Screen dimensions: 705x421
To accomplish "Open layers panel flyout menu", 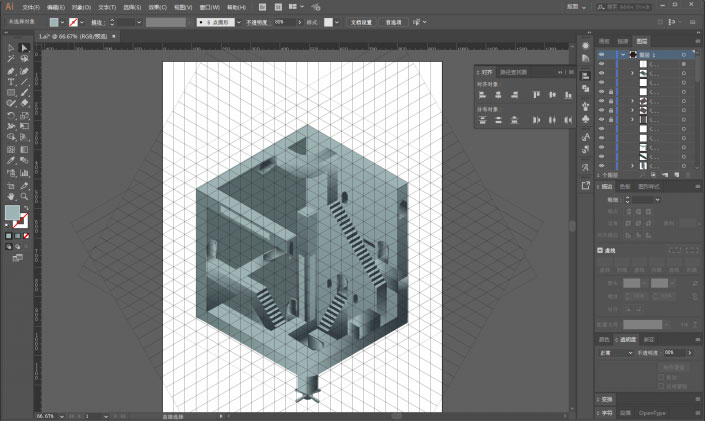I will coord(698,41).
